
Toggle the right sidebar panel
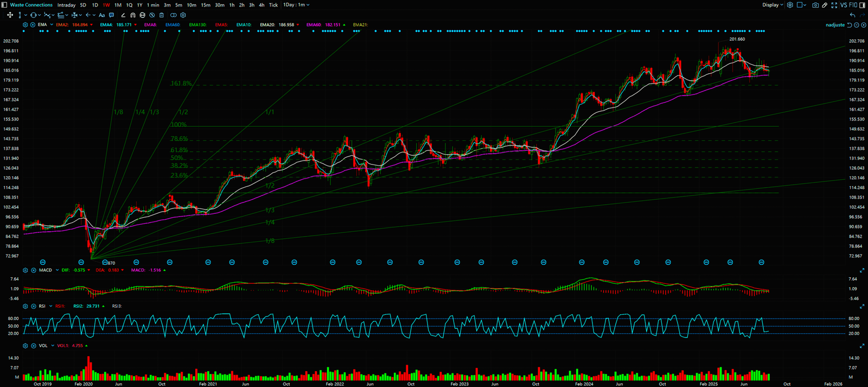coord(863,5)
